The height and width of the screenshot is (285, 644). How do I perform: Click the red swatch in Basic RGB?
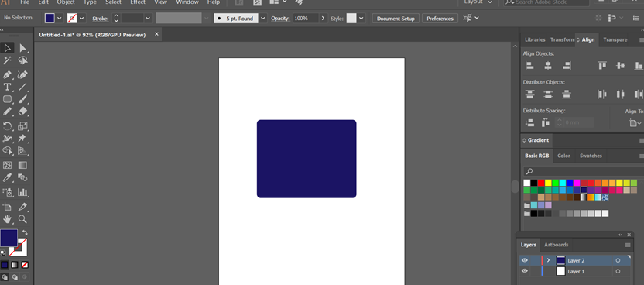[541, 183]
